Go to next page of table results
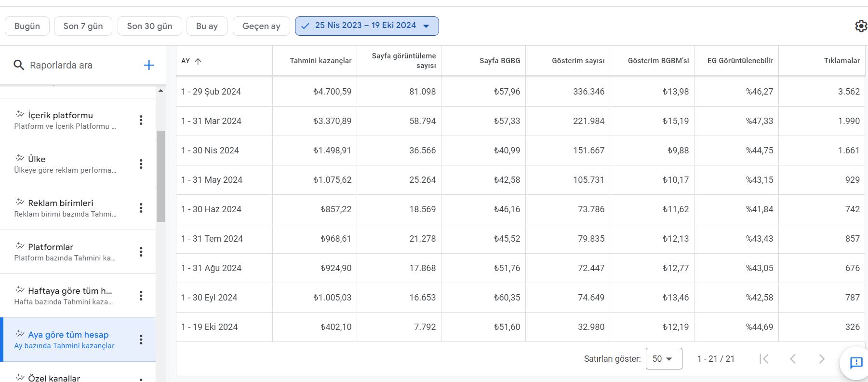Image resolution: width=868 pixels, height=382 pixels. click(x=822, y=359)
